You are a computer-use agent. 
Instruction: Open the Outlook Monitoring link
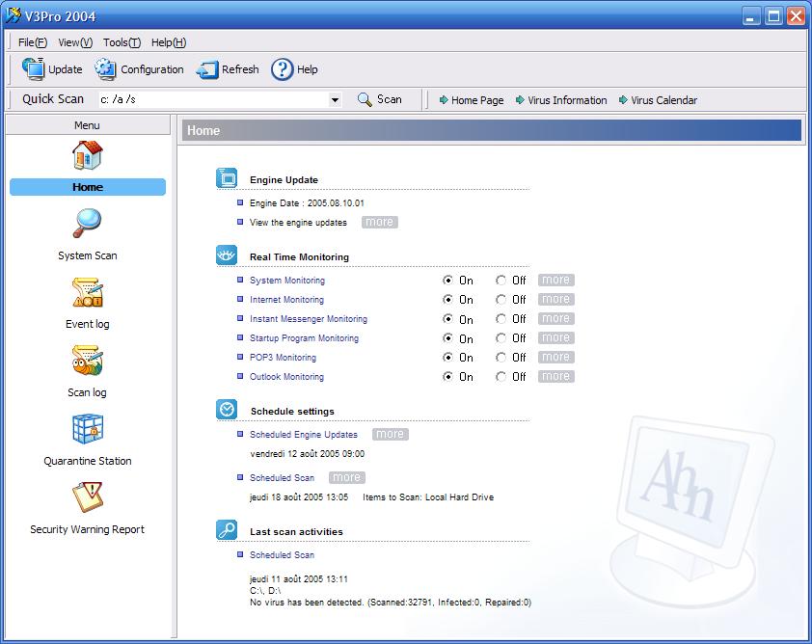[286, 376]
